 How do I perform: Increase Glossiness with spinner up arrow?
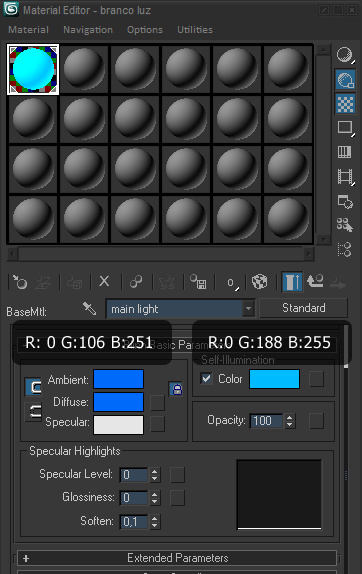click(x=154, y=494)
